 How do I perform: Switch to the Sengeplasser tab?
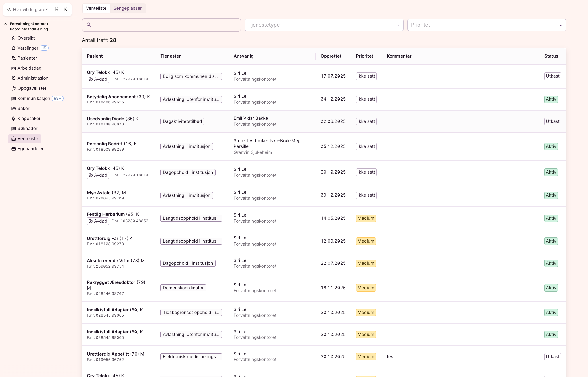tap(128, 8)
